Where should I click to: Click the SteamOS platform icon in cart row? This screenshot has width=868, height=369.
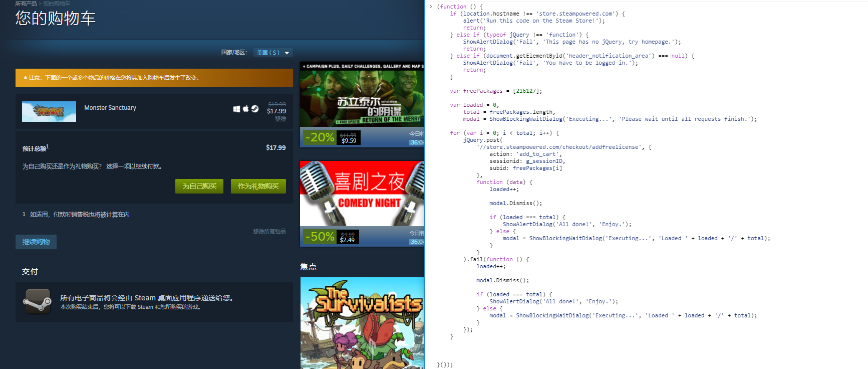pyautogui.click(x=255, y=108)
